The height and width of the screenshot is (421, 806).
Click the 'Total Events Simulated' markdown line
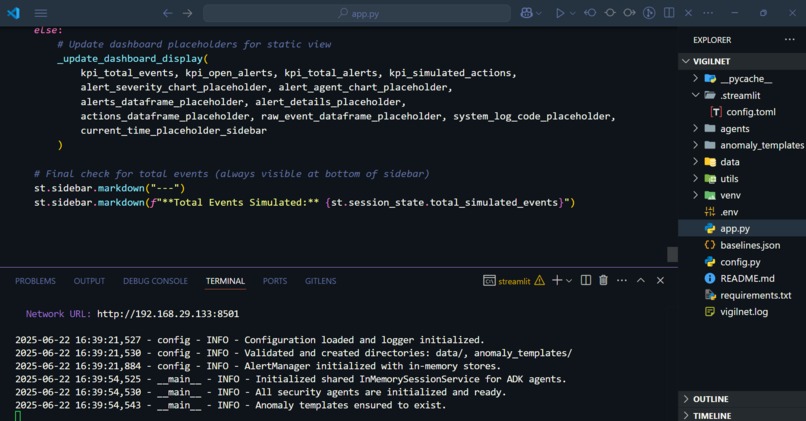pos(304,203)
